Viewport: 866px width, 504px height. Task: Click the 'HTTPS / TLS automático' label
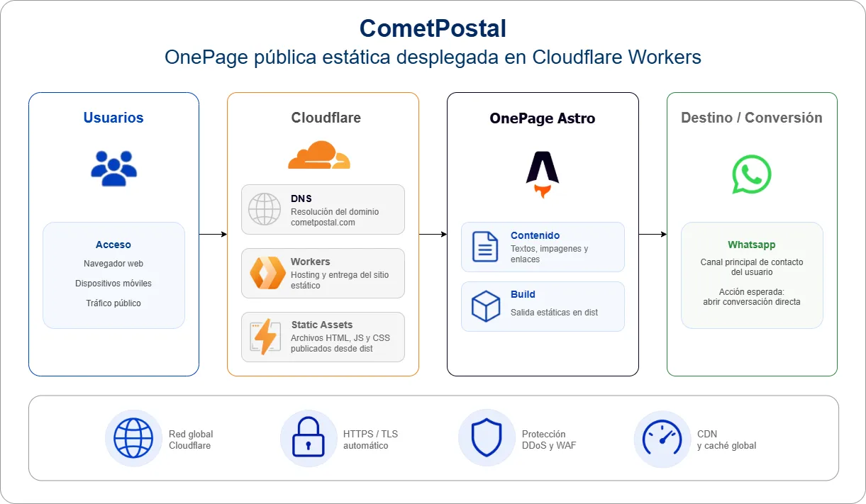click(x=370, y=440)
